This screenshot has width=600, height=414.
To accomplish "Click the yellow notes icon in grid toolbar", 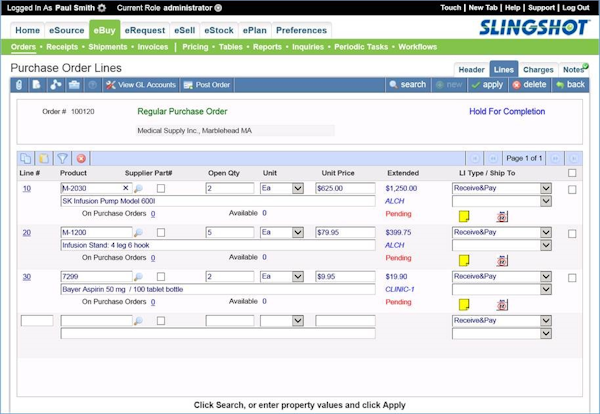I will [44, 158].
